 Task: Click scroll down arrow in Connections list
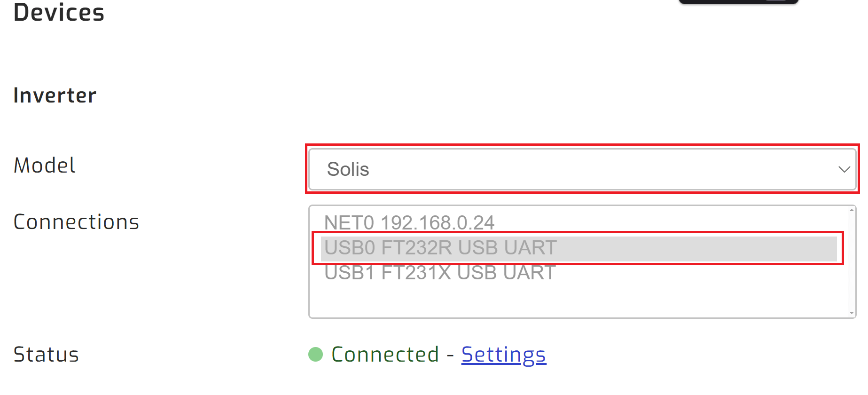[852, 313]
